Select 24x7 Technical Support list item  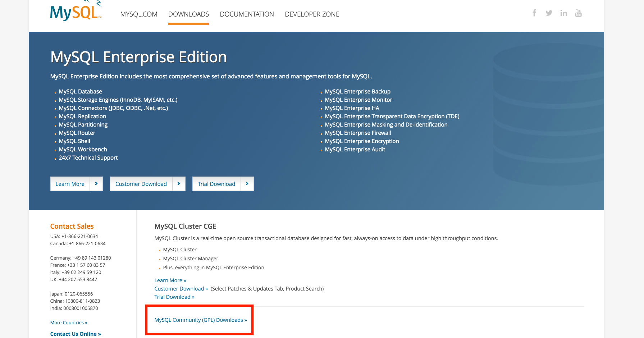(88, 158)
